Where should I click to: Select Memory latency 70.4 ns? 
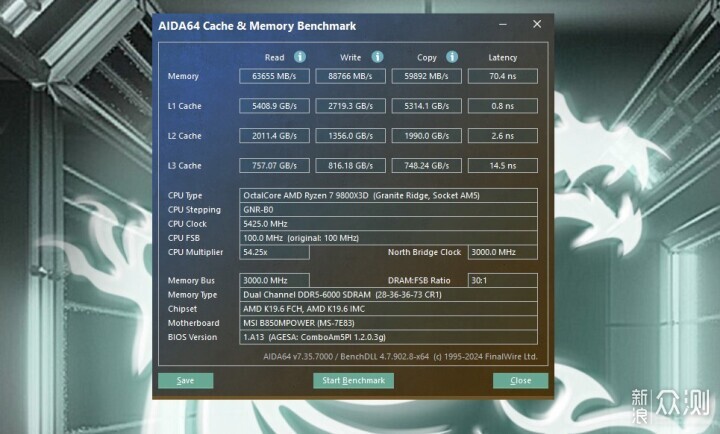tap(503, 76)
